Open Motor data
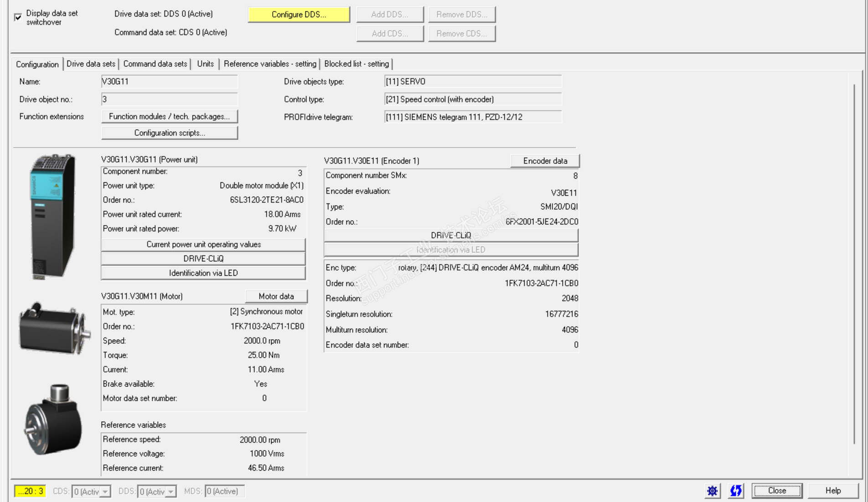Screen dimensions: 868x502 click(x=276, y=296)
